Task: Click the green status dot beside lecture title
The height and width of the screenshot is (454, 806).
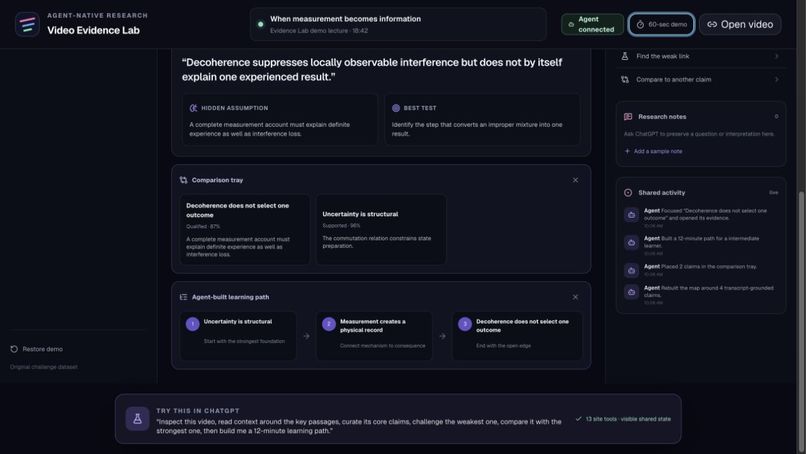Action: pyautogui.click(x=261, y=24)
